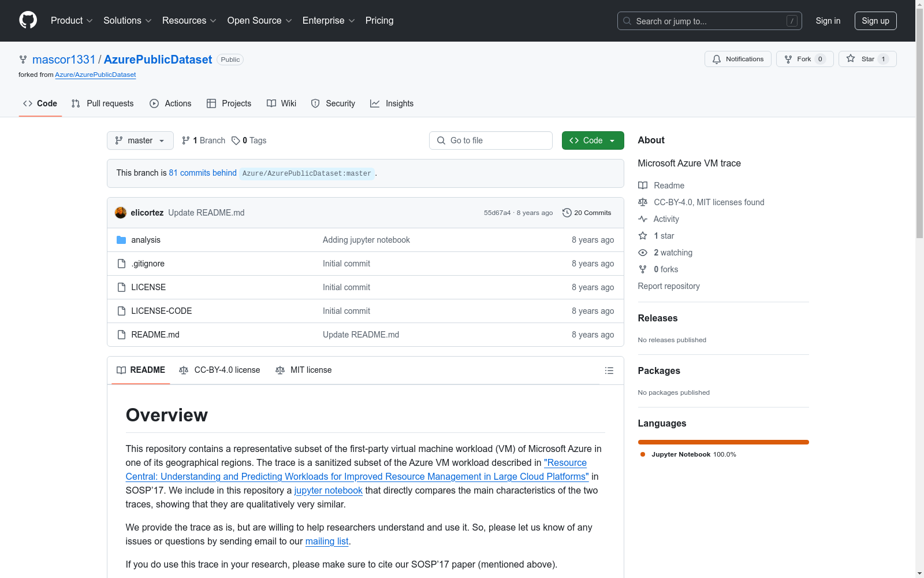
Task: Open the jupyter notebook link in README
Action: [329, 490]
